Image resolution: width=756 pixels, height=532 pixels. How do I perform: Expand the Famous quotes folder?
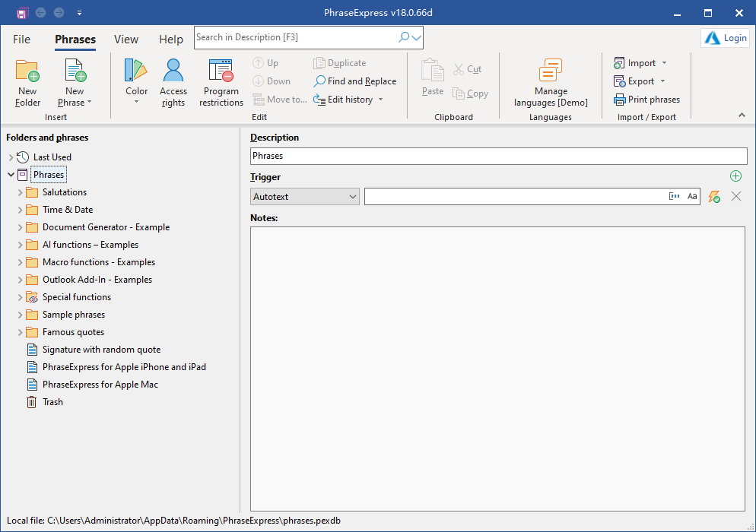click(21, 333)
